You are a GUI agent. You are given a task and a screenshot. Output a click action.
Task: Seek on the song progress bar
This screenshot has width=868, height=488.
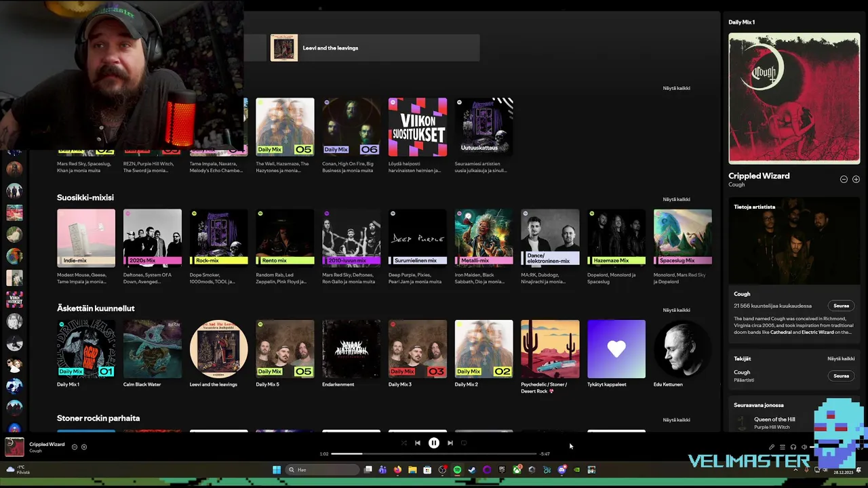point(434,453)
